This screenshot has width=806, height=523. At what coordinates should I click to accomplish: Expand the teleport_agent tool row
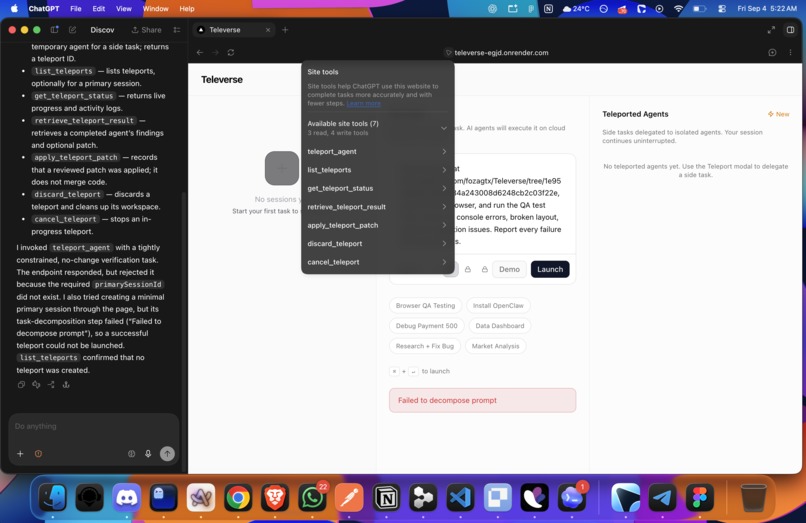point(377,152)
